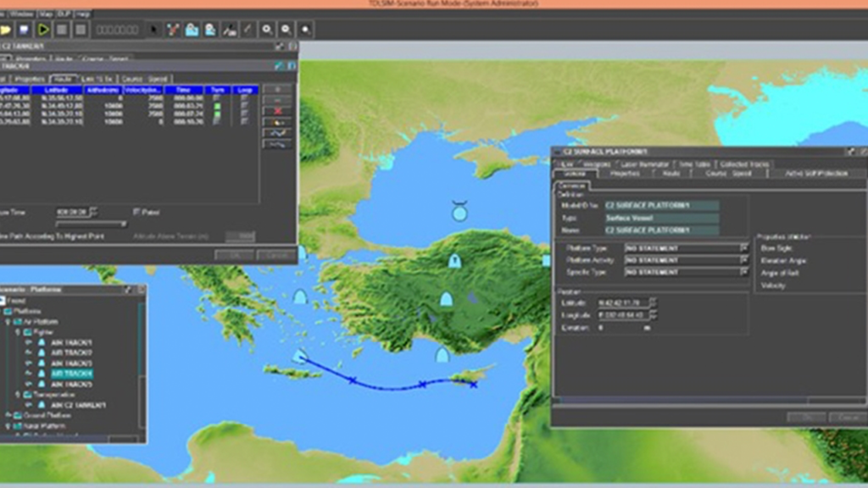Click the save disk icon in toolbar
Screen dimensions: 868x488
pos(24,30)
